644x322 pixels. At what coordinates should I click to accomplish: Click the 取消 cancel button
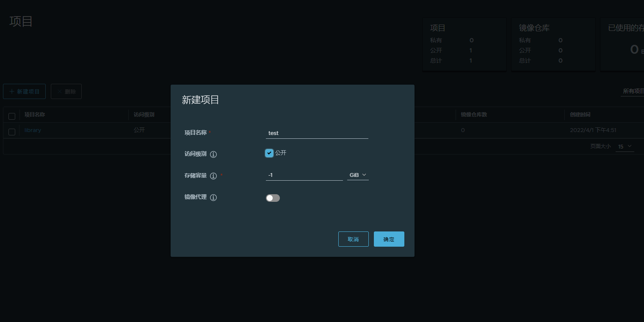(354, 239)
